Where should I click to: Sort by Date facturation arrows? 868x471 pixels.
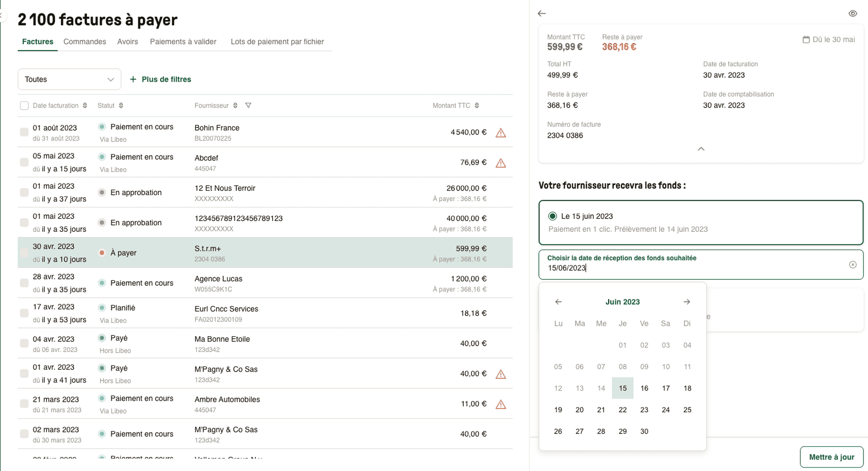pyautogui.click(x=85, y=105)
